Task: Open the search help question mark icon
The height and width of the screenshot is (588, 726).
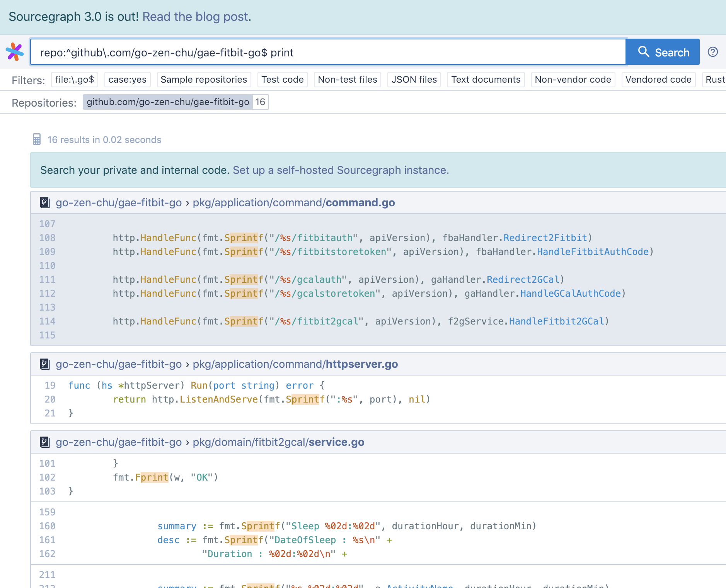Action: (713, 52)
